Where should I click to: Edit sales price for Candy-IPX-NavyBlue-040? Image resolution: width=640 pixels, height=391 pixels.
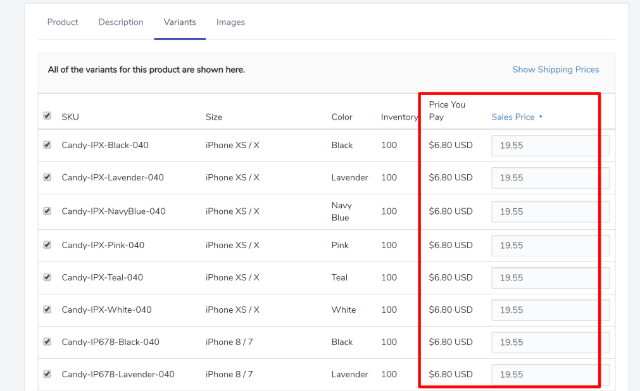click(550, 212)
